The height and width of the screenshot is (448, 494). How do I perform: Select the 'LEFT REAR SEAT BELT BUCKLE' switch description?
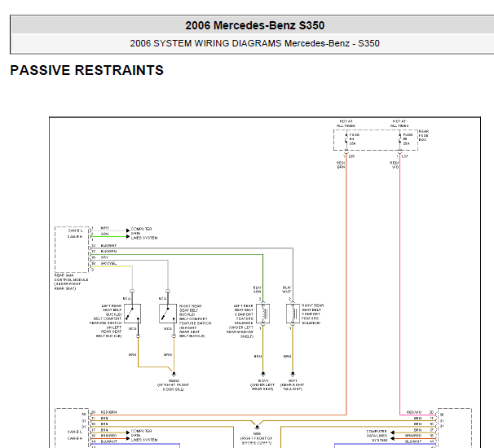[105, 321]
